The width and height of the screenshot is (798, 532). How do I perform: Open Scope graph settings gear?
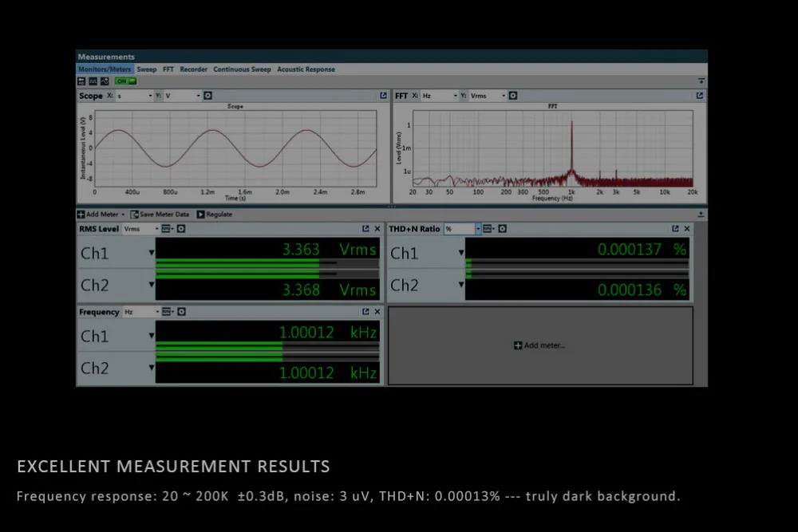click(207, 96)
